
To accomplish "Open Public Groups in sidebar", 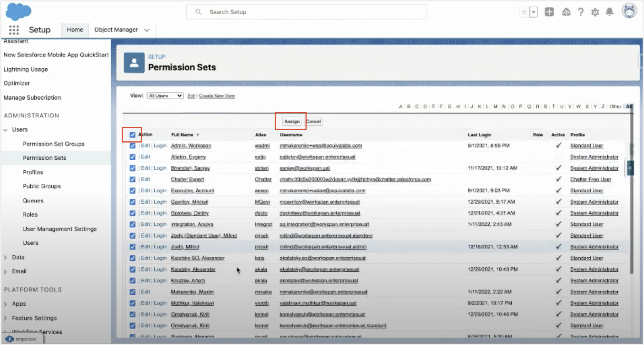I will click(42, 186).
